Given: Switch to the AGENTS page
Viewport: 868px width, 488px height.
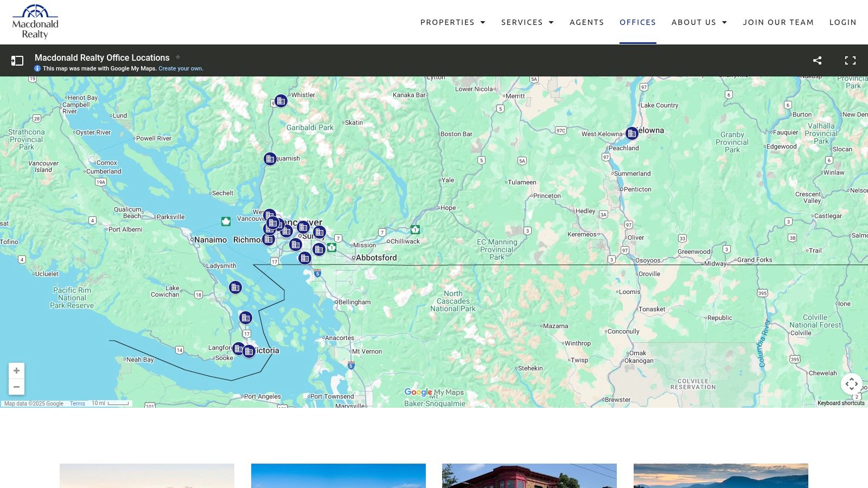Looking at the screenshot, I should tap(586, 22).
